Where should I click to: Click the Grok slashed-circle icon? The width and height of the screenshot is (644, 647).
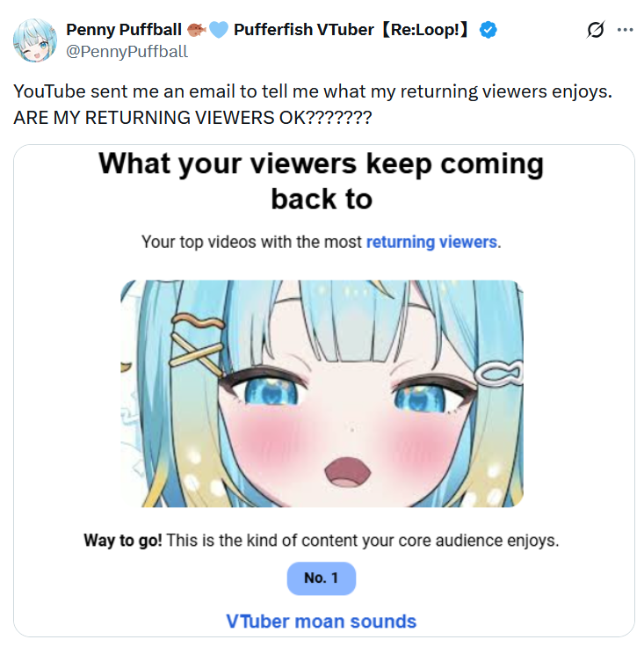[x=596, y=30]
